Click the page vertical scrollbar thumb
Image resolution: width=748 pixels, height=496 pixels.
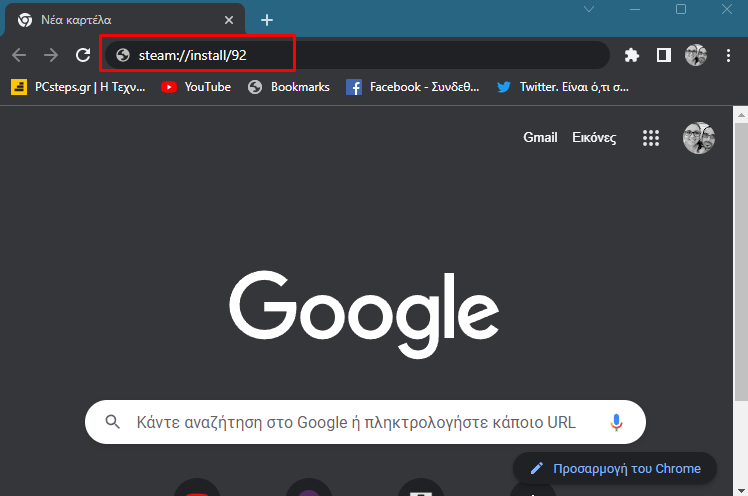(x=740, y=261)
